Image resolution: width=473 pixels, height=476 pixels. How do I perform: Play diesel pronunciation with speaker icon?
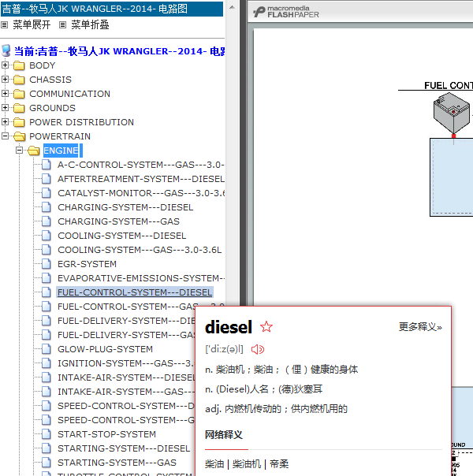tap(258, 349)
